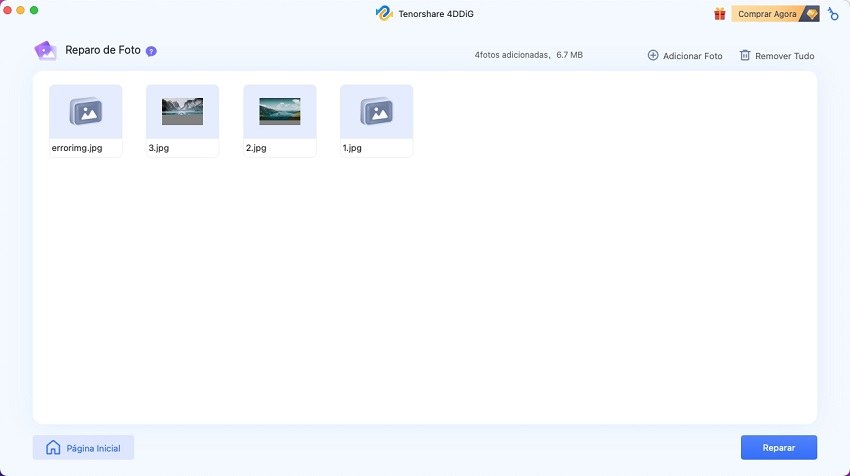Click the Reparo de Foto photo icon
850x476 pixels.
46,50
